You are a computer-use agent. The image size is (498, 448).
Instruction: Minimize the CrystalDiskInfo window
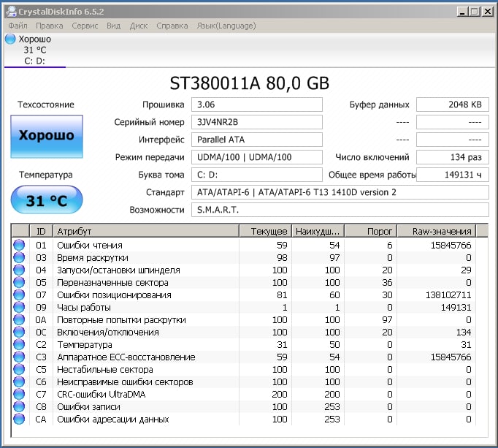462,12
